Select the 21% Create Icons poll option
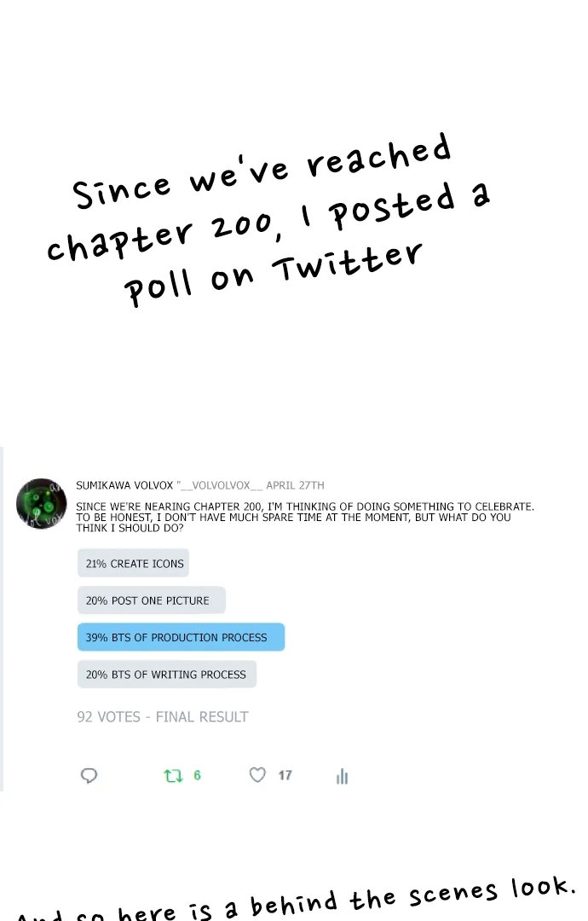This screenshot has width=588, height=921. tap(133, 564)
